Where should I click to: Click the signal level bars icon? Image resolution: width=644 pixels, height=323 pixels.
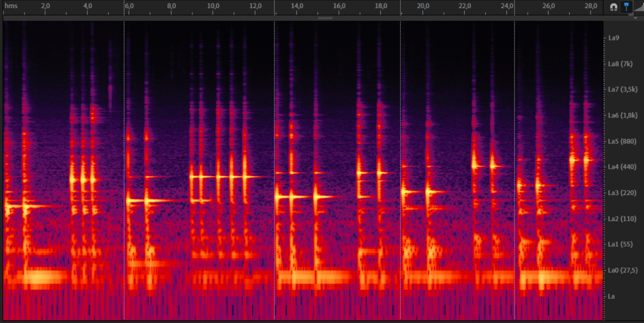pyautogui.click(x=639, y=7)
